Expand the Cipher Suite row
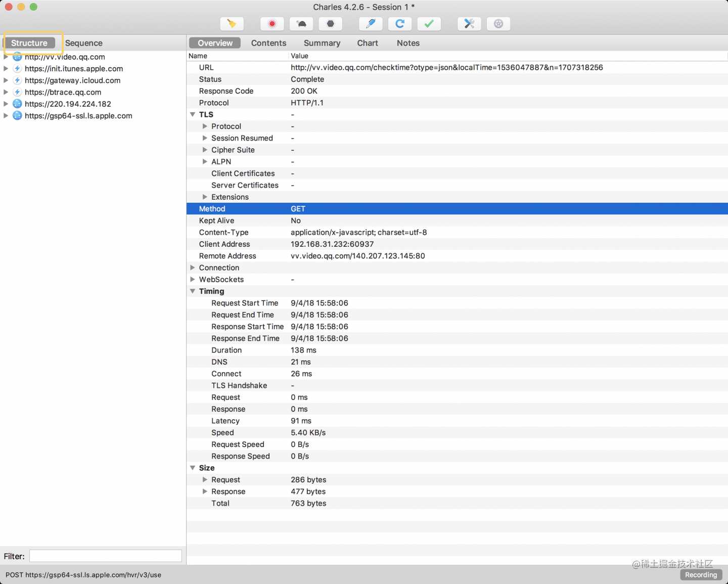 205,150
